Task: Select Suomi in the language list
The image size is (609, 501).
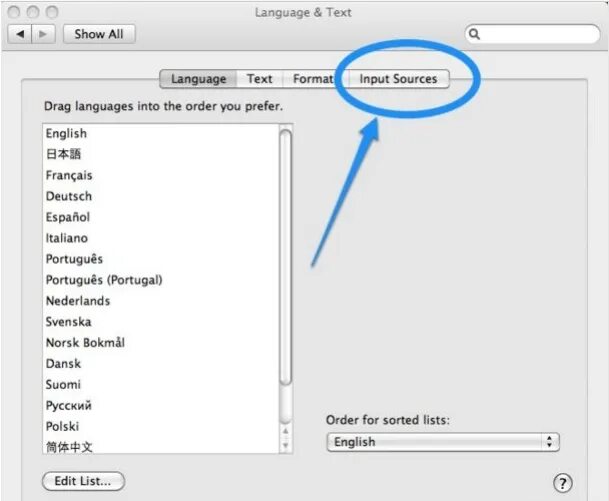Action: pos(161,385)
